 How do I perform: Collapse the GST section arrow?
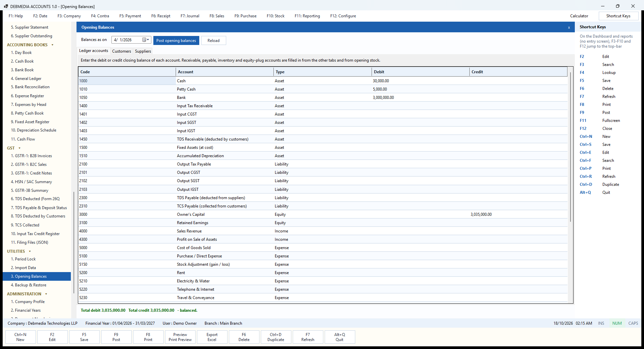click(x=20, y=148)
